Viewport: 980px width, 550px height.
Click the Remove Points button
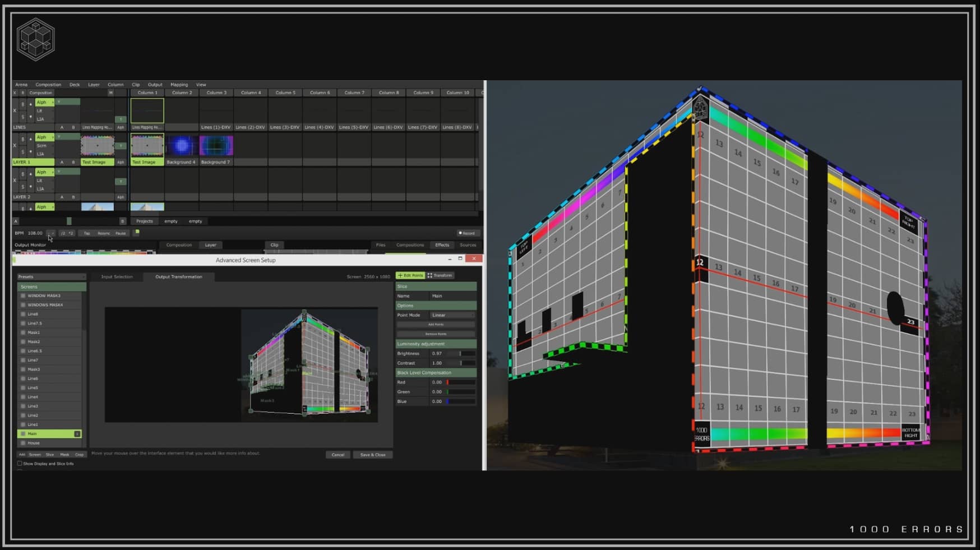436,334
